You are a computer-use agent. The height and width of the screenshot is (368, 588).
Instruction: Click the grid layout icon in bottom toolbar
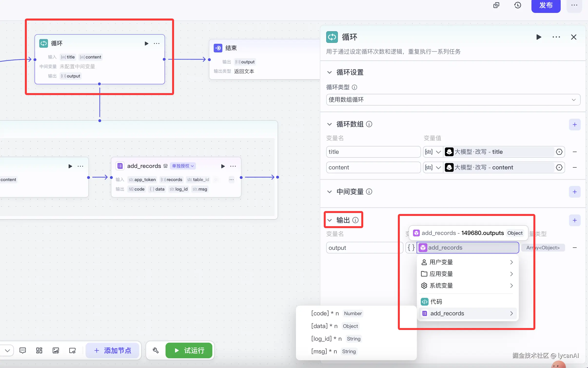pos(39,350)
